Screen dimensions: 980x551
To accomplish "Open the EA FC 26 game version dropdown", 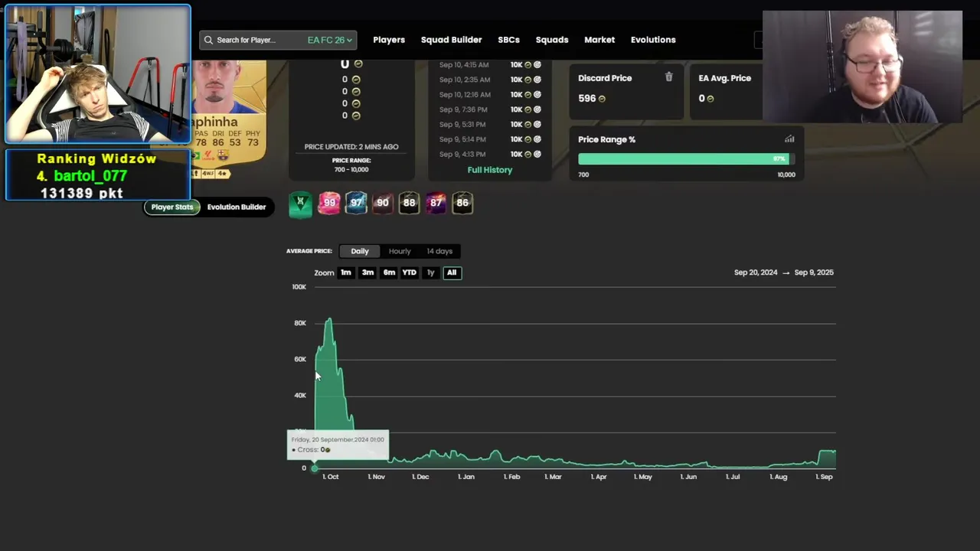I will [x=330, y=40].
